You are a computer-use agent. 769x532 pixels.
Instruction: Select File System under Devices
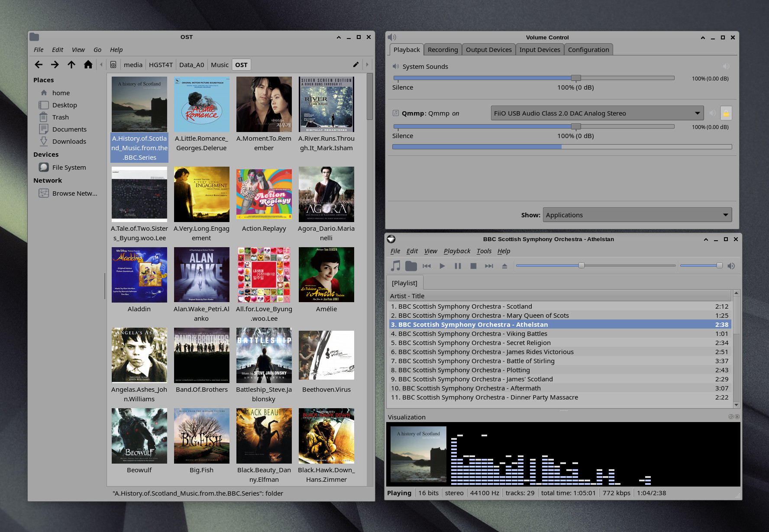(x=69, y=168)
